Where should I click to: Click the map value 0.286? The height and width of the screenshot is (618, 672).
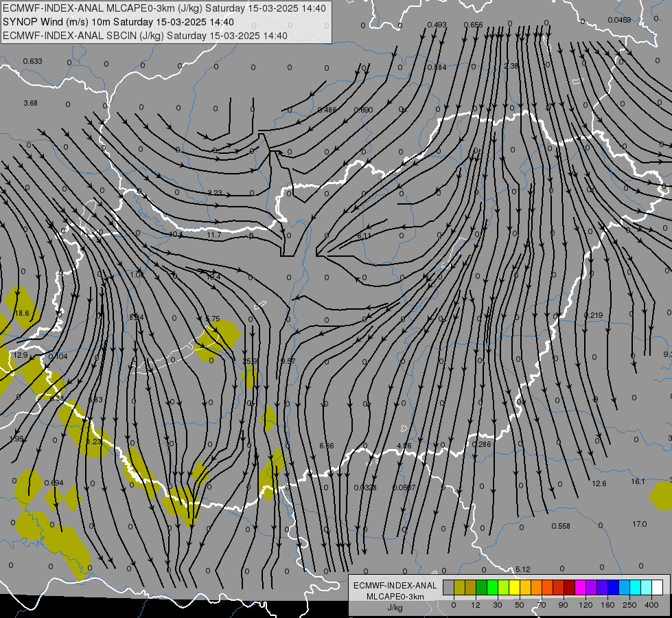coord(481,444)
